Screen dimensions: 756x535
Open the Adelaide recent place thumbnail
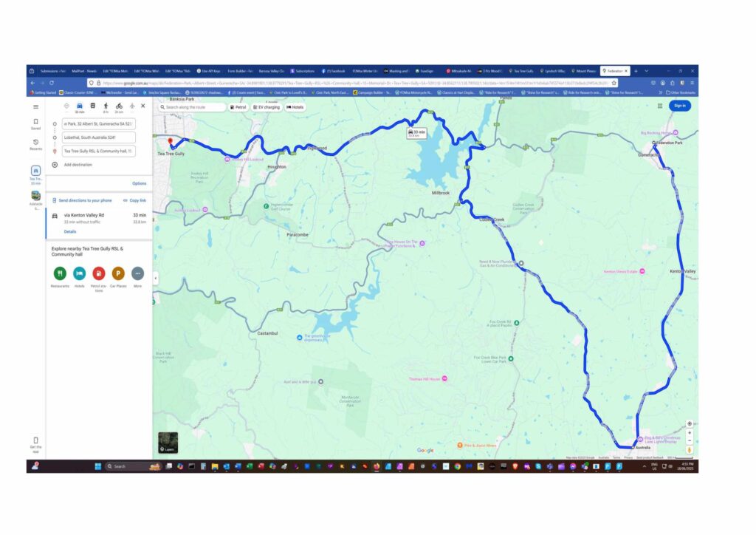tap(35, 200)
